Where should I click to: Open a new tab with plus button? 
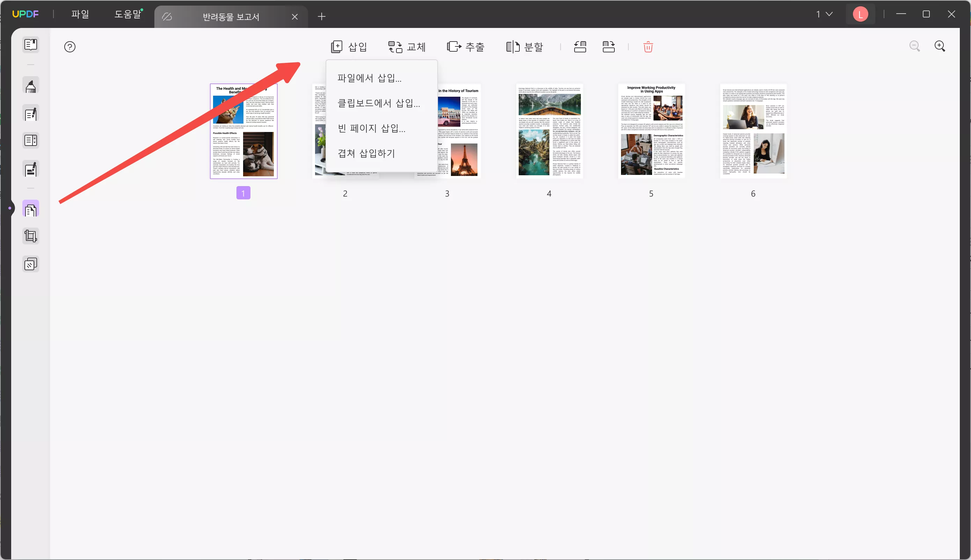[322, 16]
